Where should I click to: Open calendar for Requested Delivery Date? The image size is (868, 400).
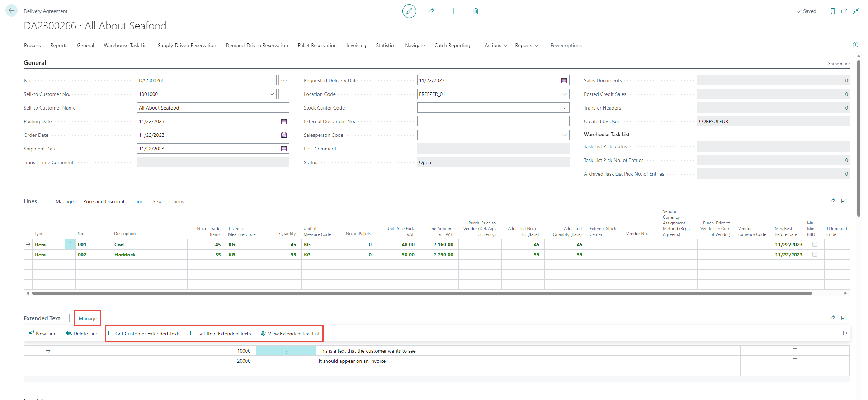pyautogui.click(x=564, y=80)
